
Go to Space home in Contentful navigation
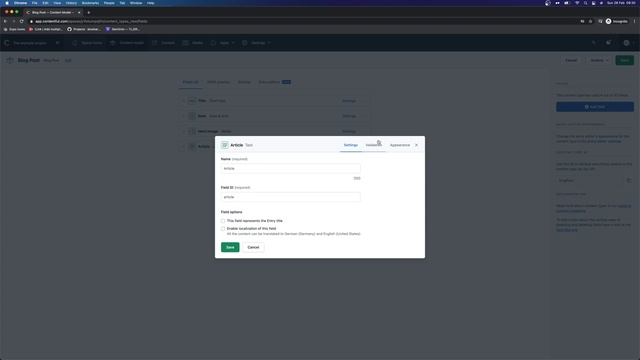(x=87, y=43)
